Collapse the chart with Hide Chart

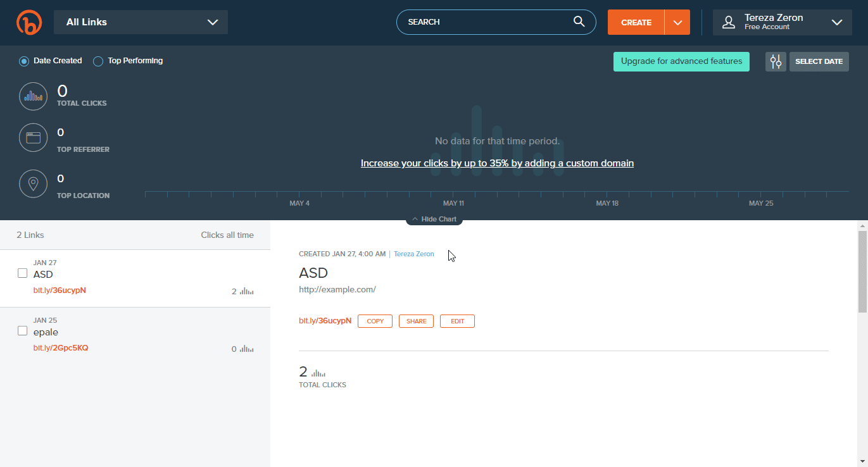pyautogui.click(x=434, y=218)
